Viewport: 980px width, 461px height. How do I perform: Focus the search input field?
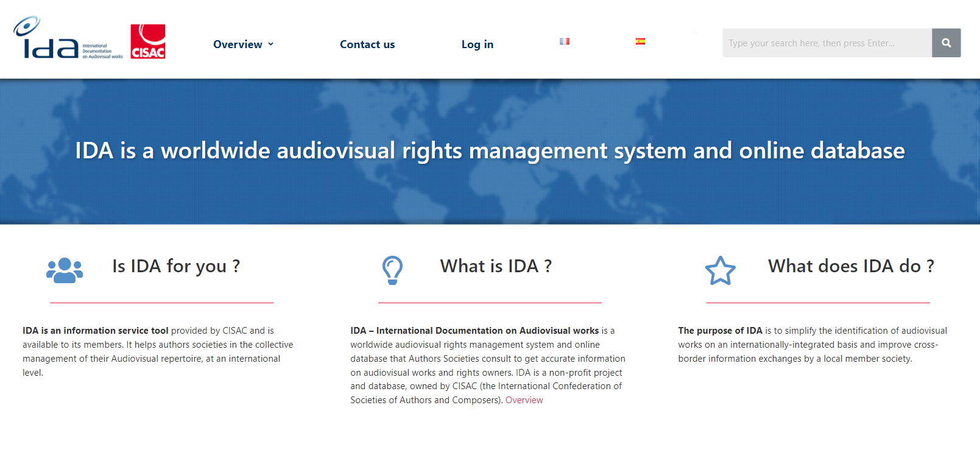[827, 43]
